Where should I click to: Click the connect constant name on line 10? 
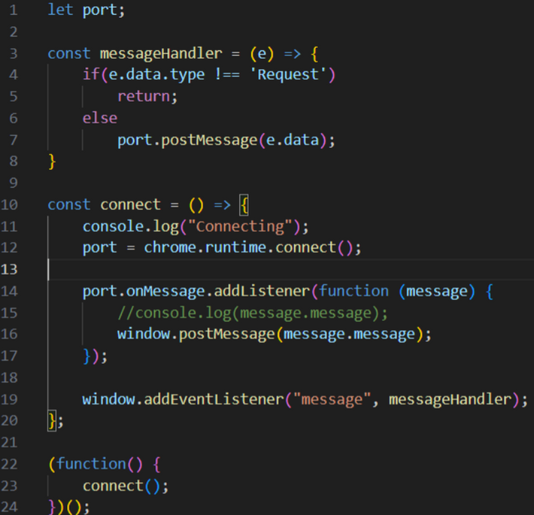130,205
